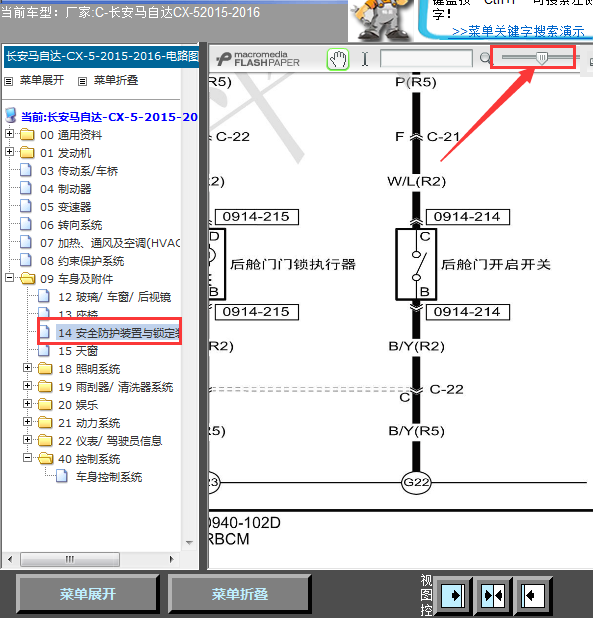This screenshot has width=593, height=618.
Task: Click the 菜单展开 icon at top
Action: [x=8, y=82]
